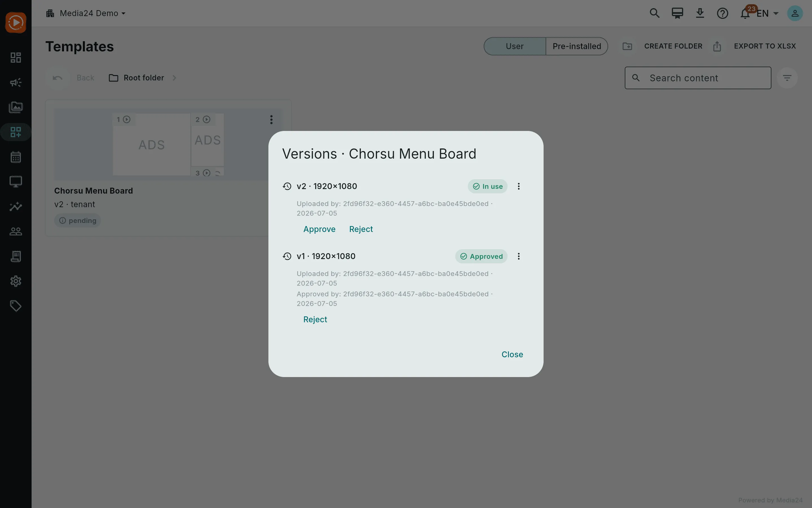Viewport: 812px width, 508px height.
Task: Close the Versions dialog
Action: [x=512, y=354]
